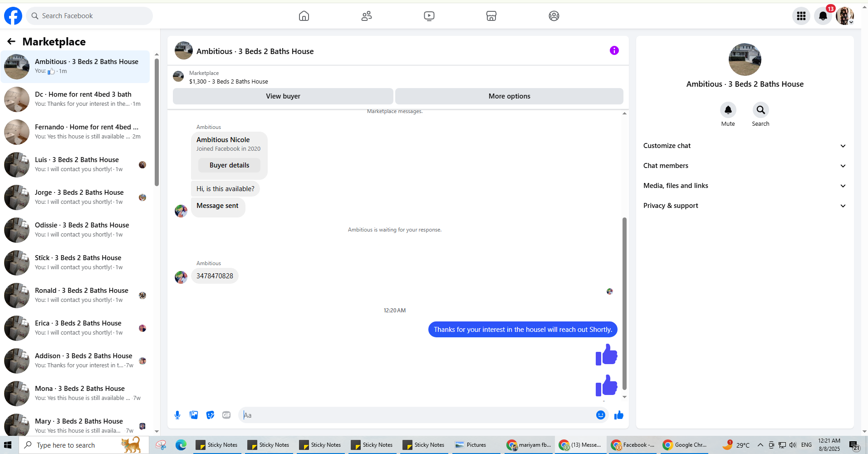This screenshot has width=868, height=454.
Task: Click the Thanks for your interest sent message
Action: [523, 330]
